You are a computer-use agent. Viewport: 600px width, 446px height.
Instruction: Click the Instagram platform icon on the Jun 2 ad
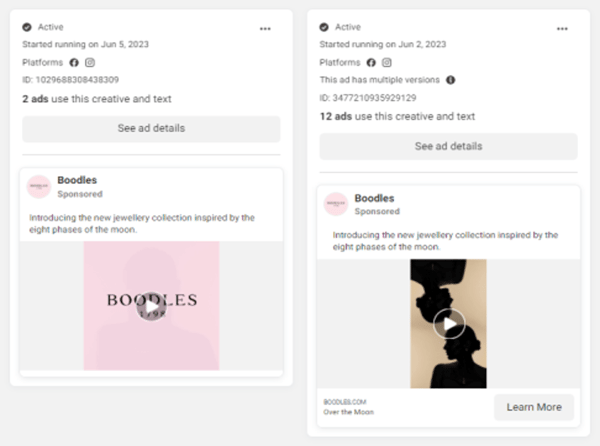pos(387,62)
